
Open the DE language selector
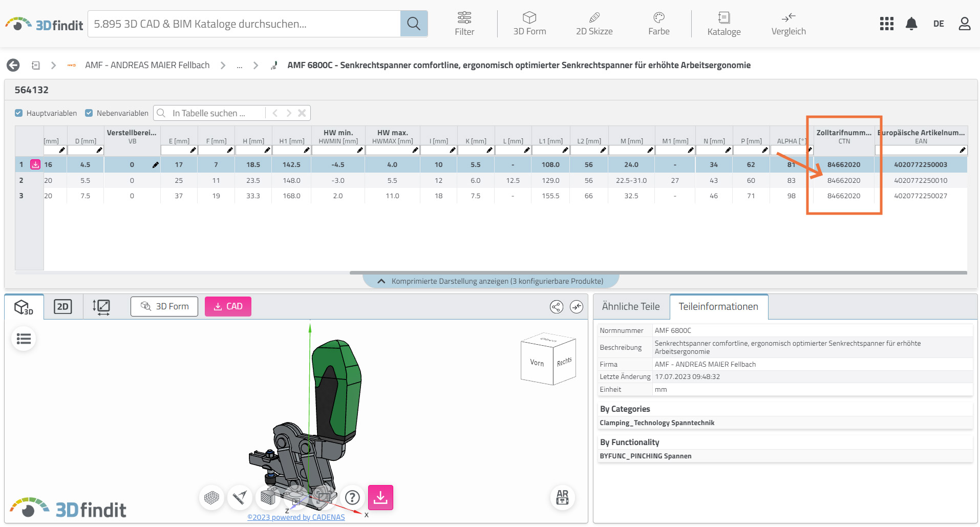tap(938, 24)
